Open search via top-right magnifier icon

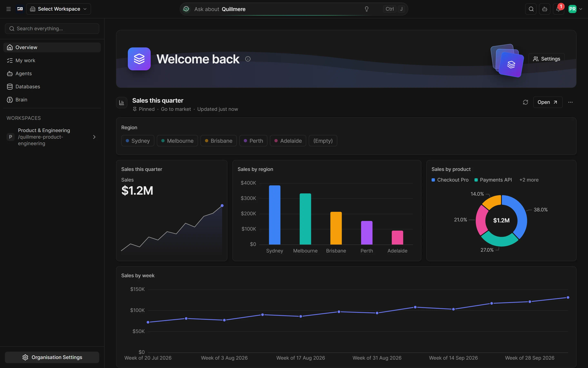(x=531, y=9)
